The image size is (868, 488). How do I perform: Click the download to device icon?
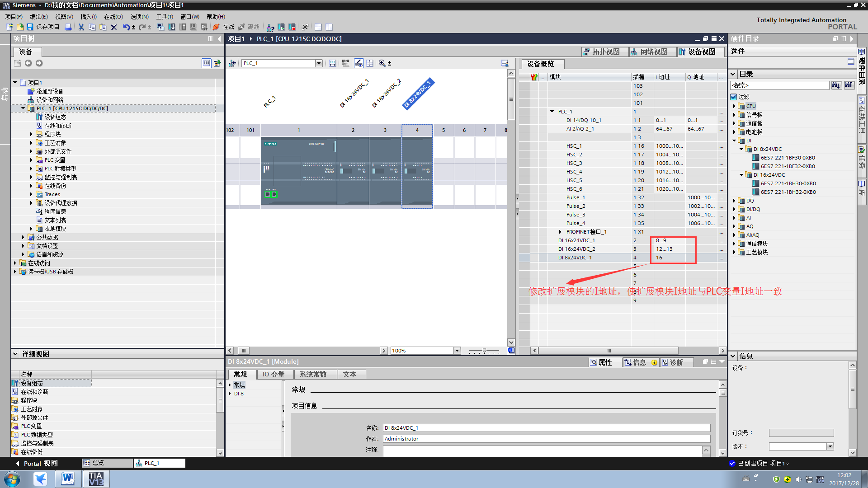coord(172,27)
